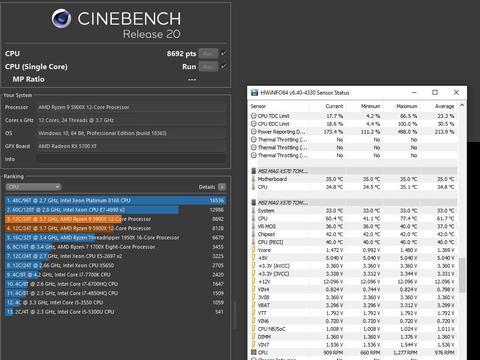Viewport: 480px width, 360px height.
Task: Click the GFX Board value Radeon RX 5700 XT
Action: (x=67, y=146)
